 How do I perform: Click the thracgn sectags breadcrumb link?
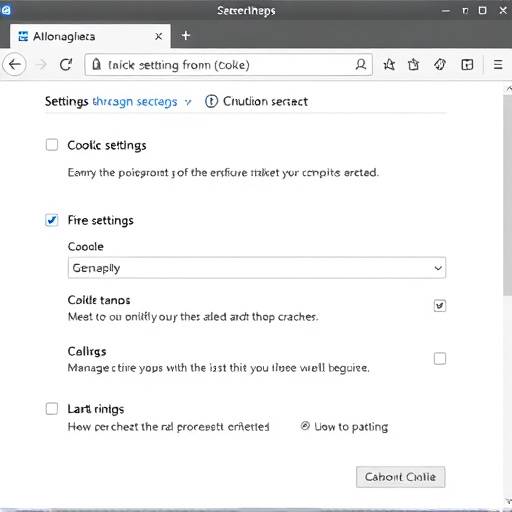tap(135, 102)
